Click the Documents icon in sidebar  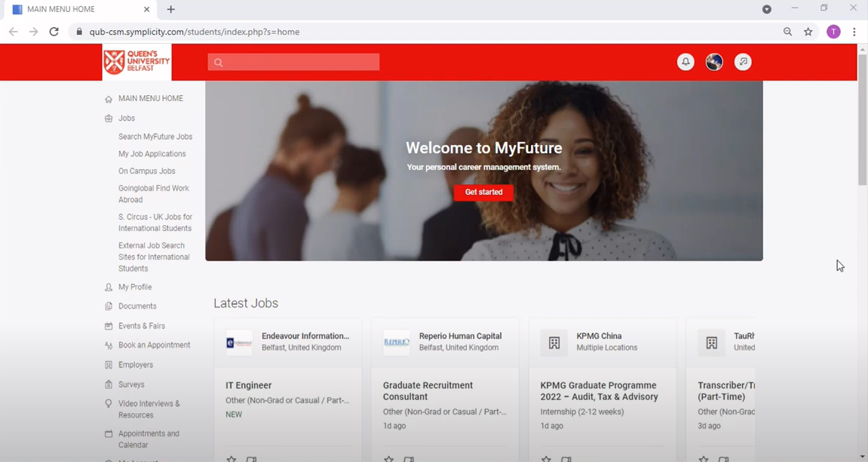(x=109, y=306)
